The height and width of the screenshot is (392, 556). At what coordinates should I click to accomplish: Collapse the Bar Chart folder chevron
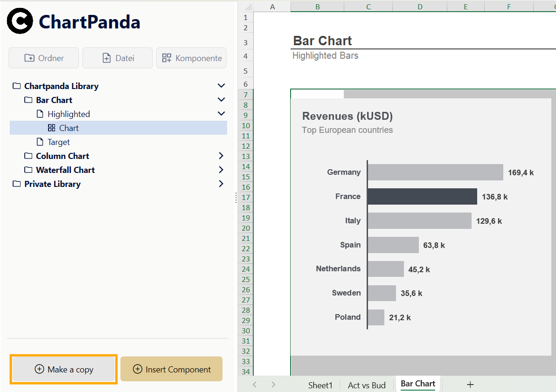[221, 100]
